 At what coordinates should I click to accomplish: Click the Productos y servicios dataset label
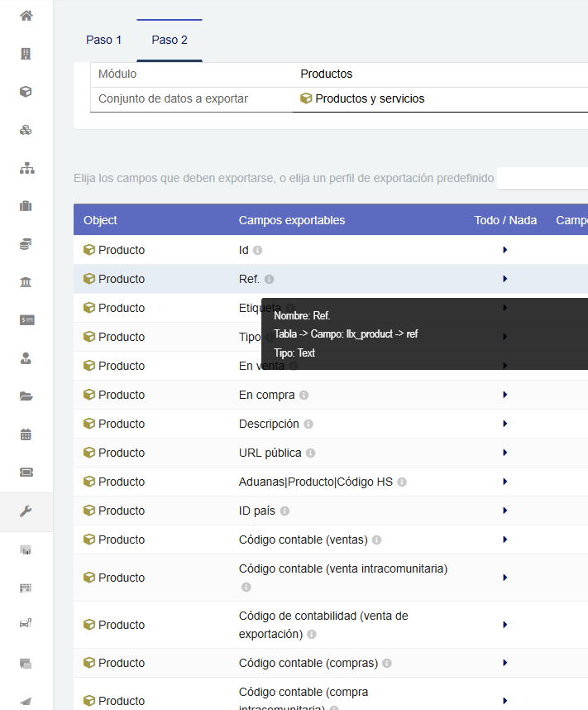369,98
